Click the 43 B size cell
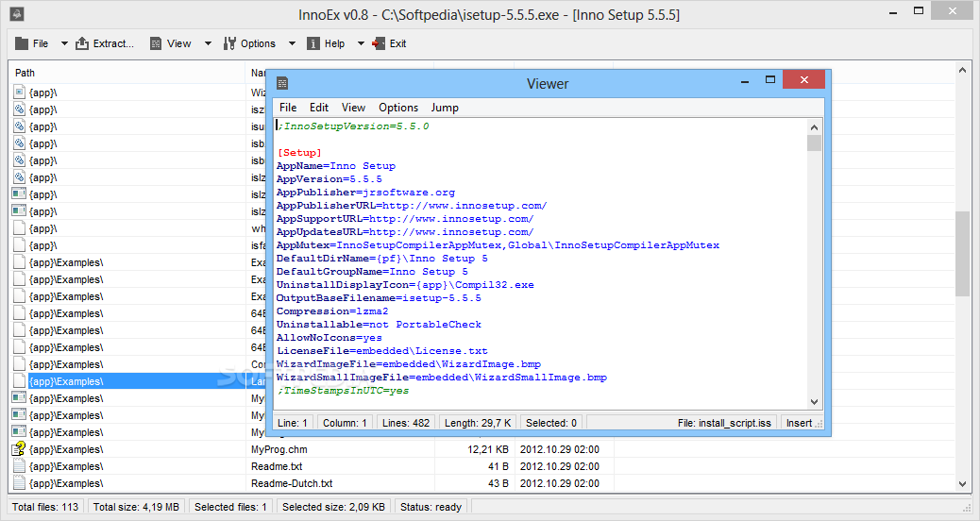 [x=498, y=483]
